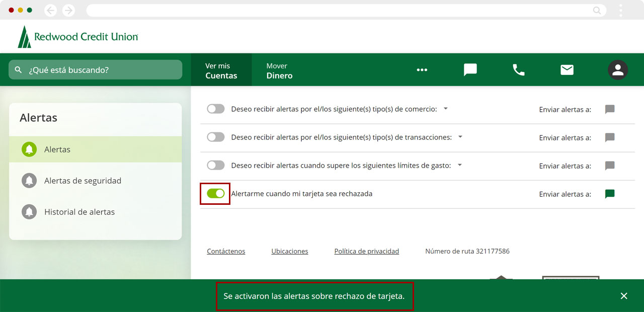Image resolution: width=644 pixels, height=312 pixels.
Task: Expand the tipo(s) de transacciones dropdown arrow
Action: click(460, 137)
